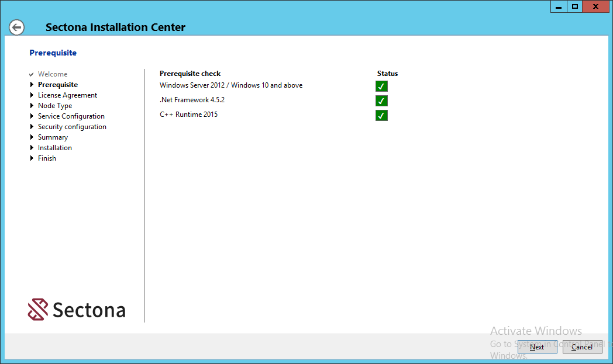This screenshot has height=364, width=613.
Task: Click the Welcome step checkmark icon
Action: (x=32, y=75)
